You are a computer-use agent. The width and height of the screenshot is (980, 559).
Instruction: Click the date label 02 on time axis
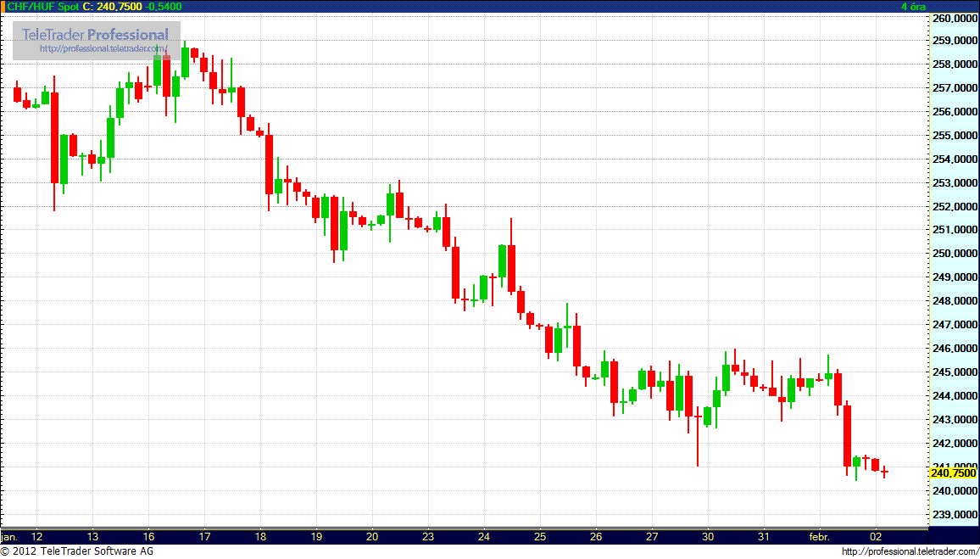coord(876,537)
